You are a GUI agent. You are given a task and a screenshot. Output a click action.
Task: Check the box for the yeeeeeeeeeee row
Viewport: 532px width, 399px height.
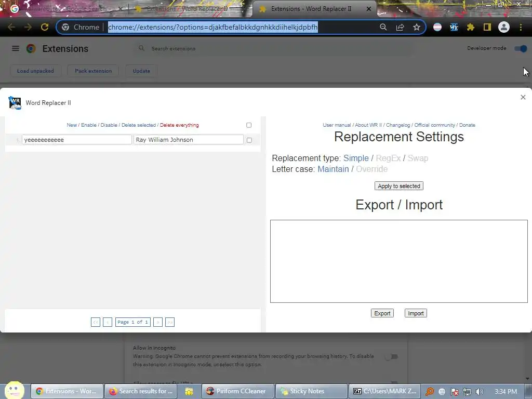(249, 140)
